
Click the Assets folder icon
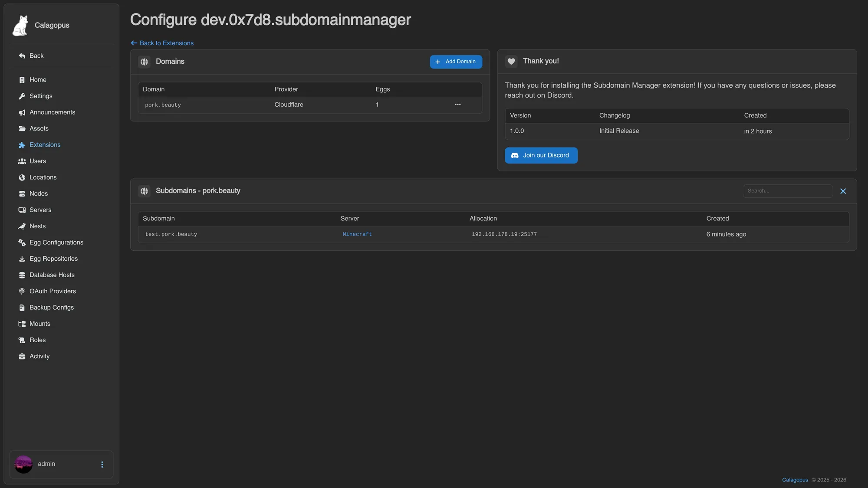[x=22, y=129]
